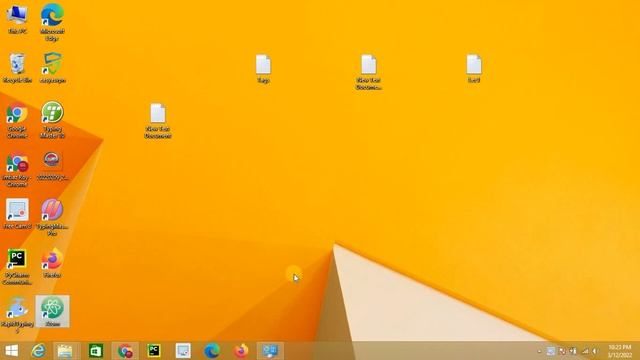Select the Recycle Bin icon

coord(17,68)
